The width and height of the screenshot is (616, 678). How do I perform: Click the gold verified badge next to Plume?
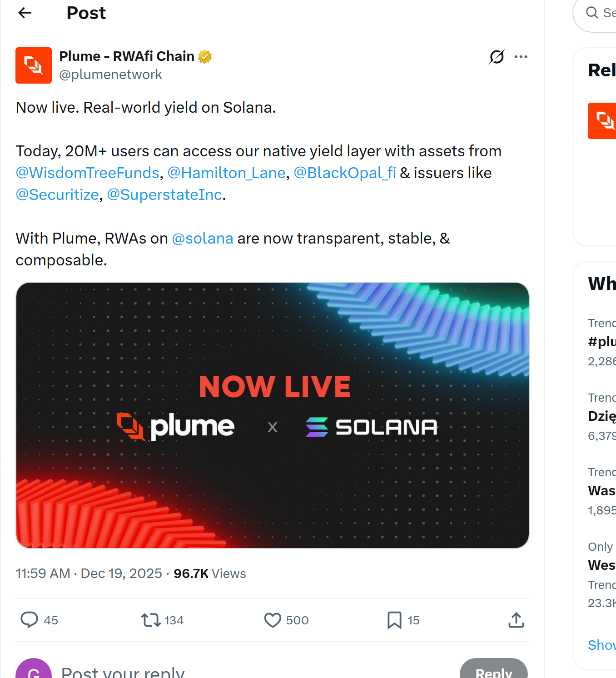pos(205,55)
